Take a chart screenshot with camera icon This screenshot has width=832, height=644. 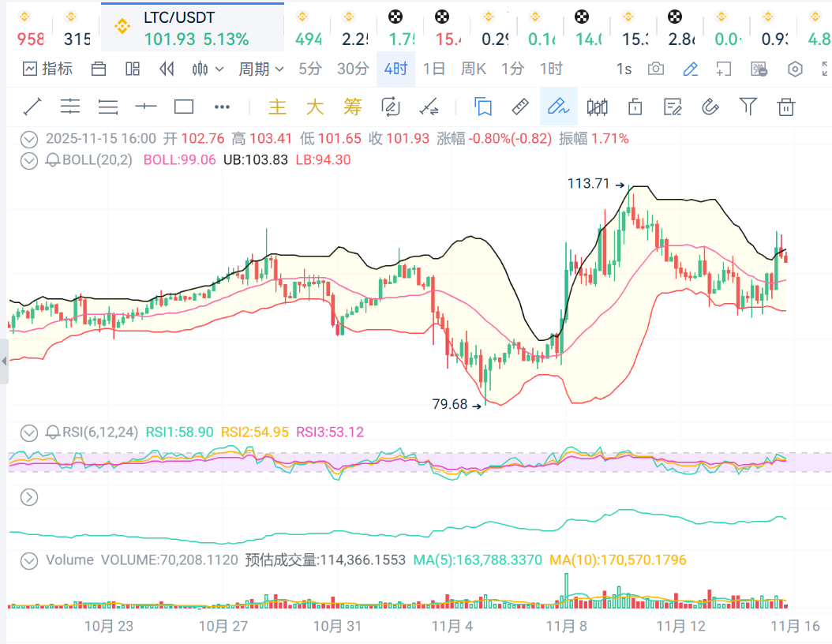tap(656, 69)
